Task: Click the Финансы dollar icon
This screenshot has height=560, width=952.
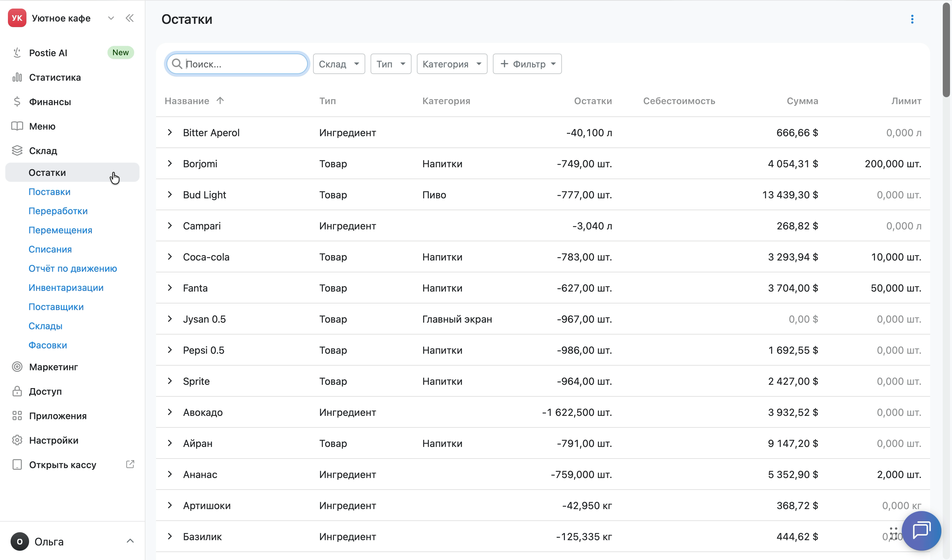Action: [x=17, y=101]
